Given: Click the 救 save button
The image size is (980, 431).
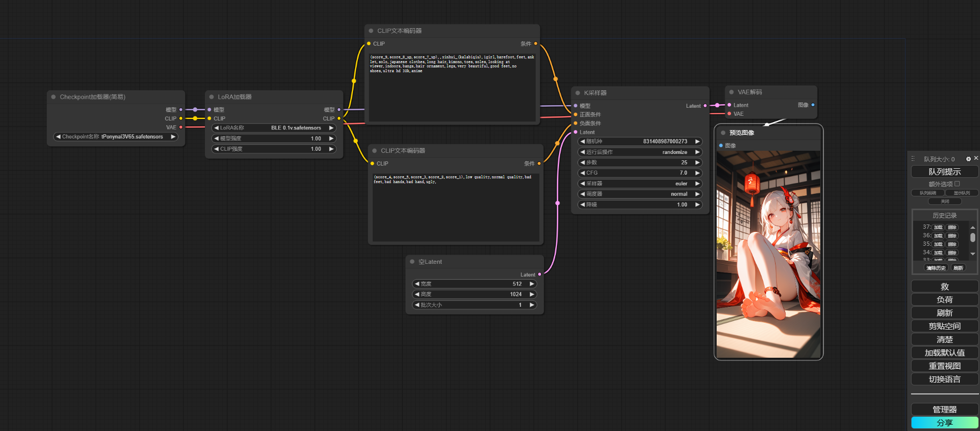Looking at the screenshot, I should pos(944,287).
